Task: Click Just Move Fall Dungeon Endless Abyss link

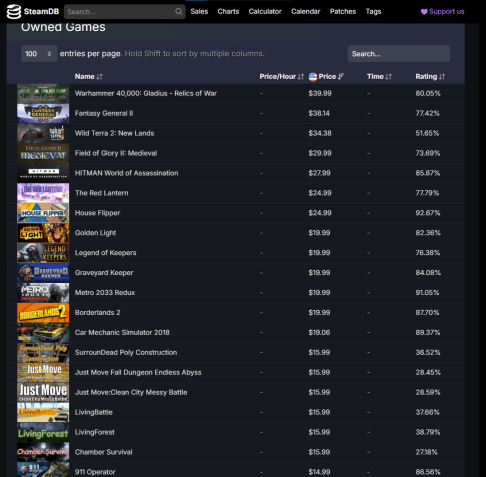Action: (138, 372)
